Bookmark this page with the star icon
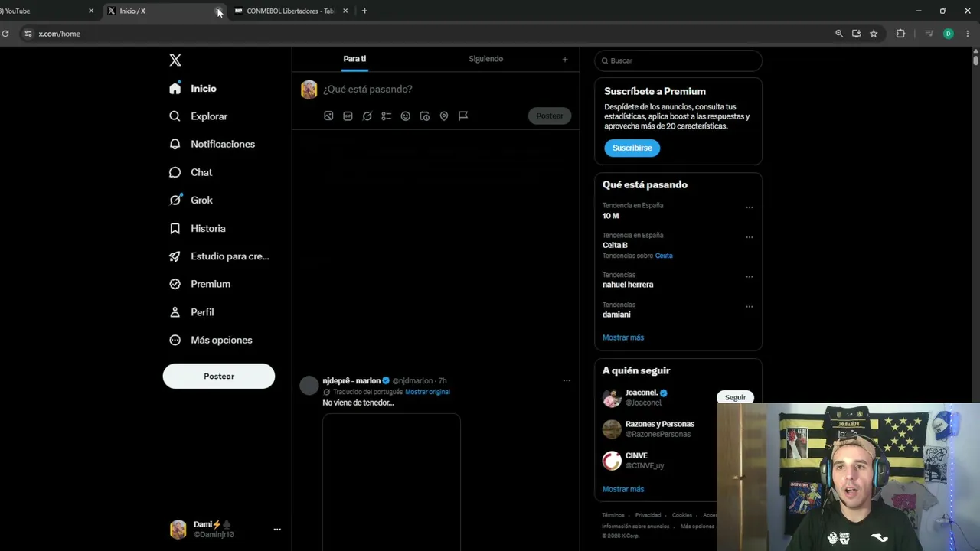Viewport: 980px width, 551px height. coord(874,34)
